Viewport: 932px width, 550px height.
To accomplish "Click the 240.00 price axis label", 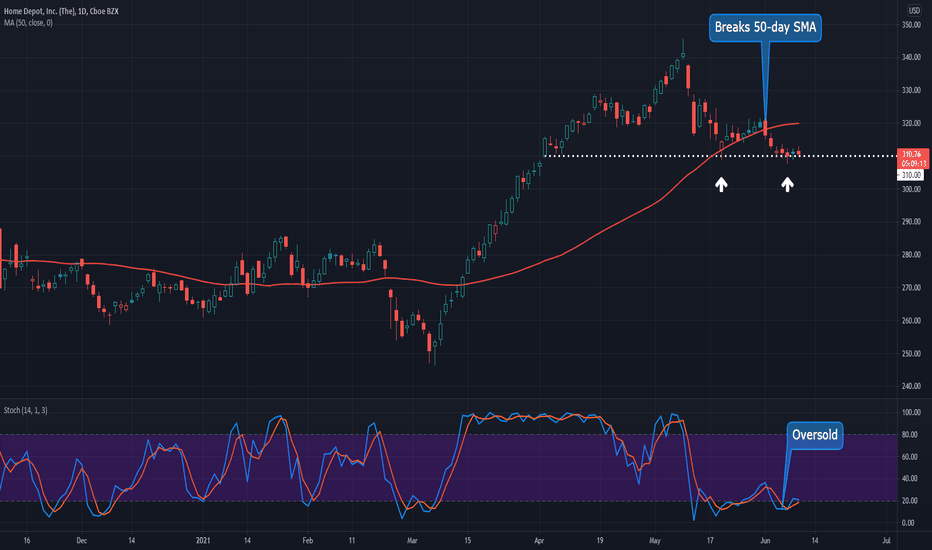I will click(x=911, y=386).
